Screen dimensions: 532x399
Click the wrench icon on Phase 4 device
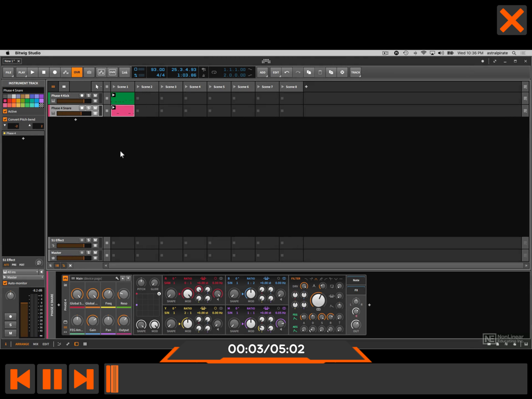(117, 278)
